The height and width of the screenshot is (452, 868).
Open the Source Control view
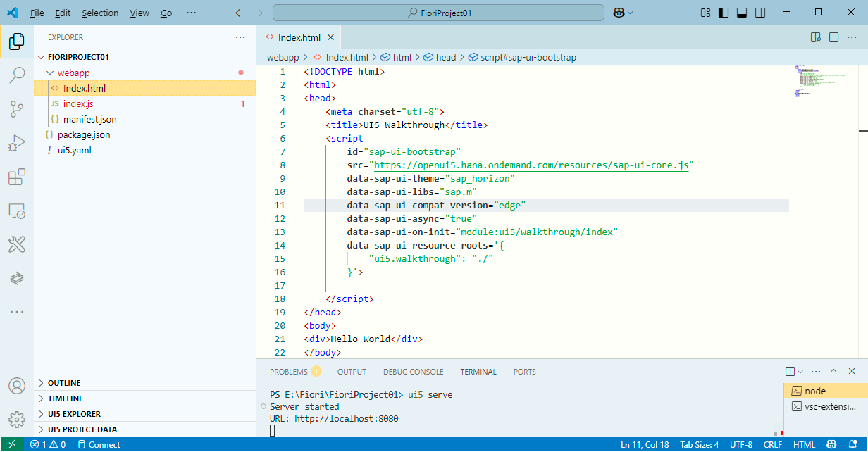point(17,109)
